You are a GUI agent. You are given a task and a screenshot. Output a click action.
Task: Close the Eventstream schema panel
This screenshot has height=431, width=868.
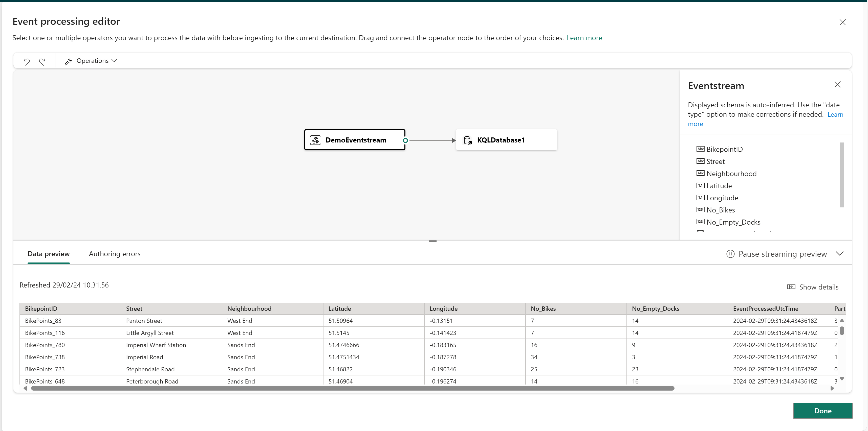coord(837,85)
